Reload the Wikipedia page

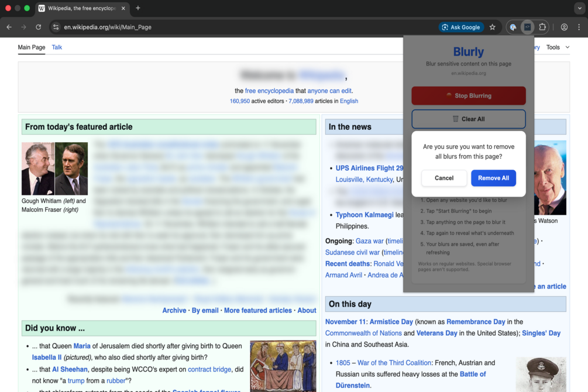click(x=38, y=27)
